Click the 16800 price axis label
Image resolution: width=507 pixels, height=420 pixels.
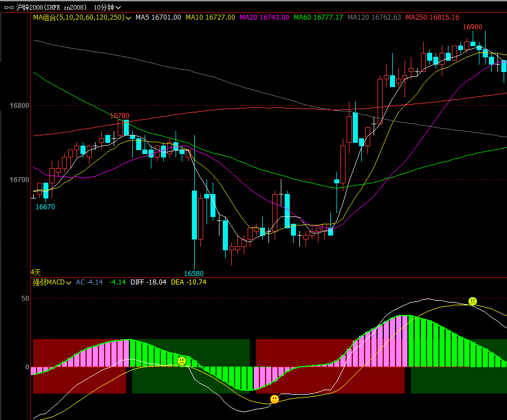point(19,106)
